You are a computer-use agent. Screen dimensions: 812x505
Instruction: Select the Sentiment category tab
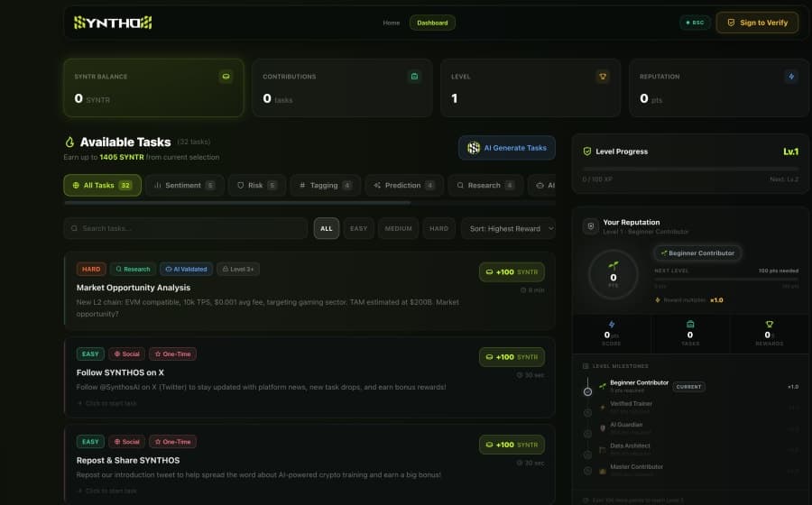click(x=185, y=185)
